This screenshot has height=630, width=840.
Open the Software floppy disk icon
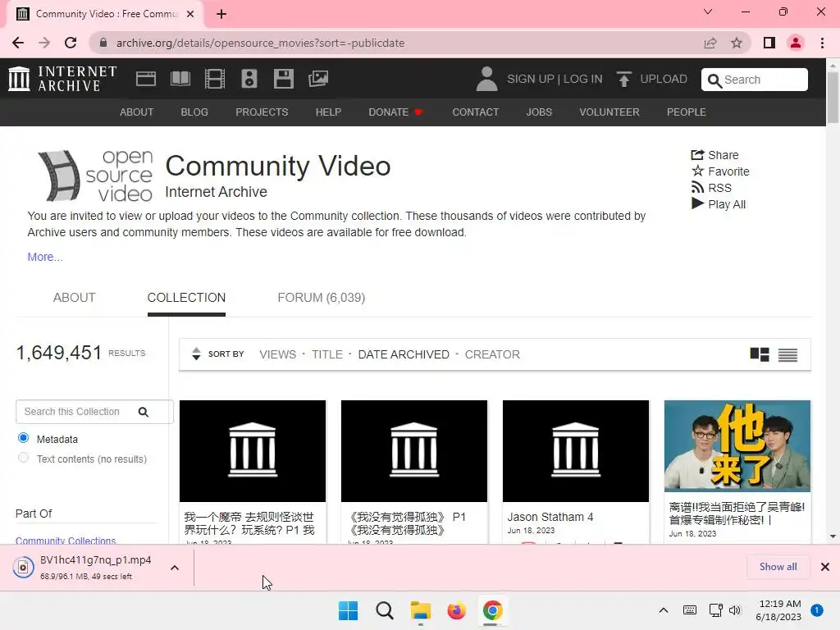tap(283, 79)
